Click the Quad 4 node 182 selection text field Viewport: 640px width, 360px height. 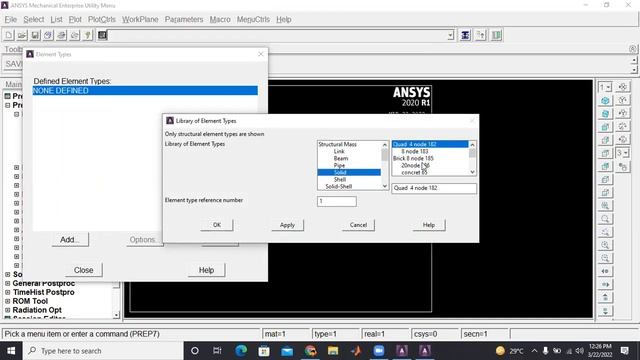(434, 188)
